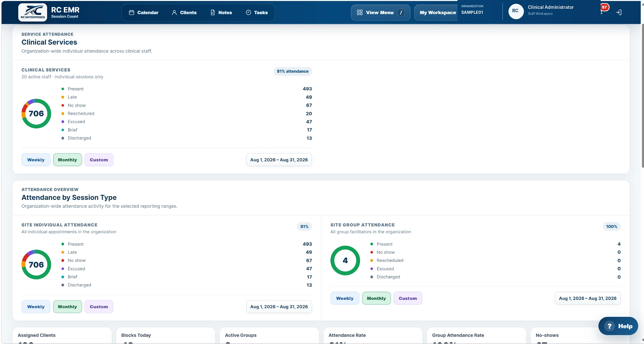Select Custom for Site Group Attendance
Image resolution: width=644 pixels, height=344 pixels.
coord(408,298)
